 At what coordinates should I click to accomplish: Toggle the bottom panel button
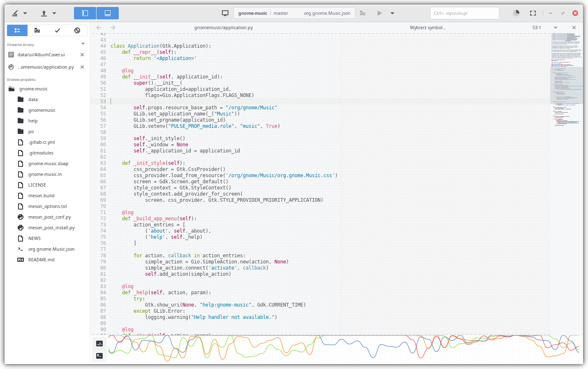click(108, 13)
